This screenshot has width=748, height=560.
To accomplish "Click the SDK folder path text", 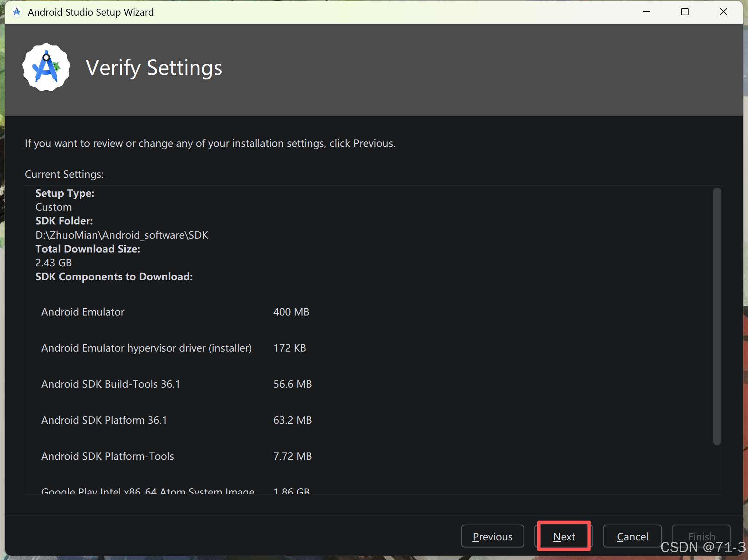I will 121,235.
